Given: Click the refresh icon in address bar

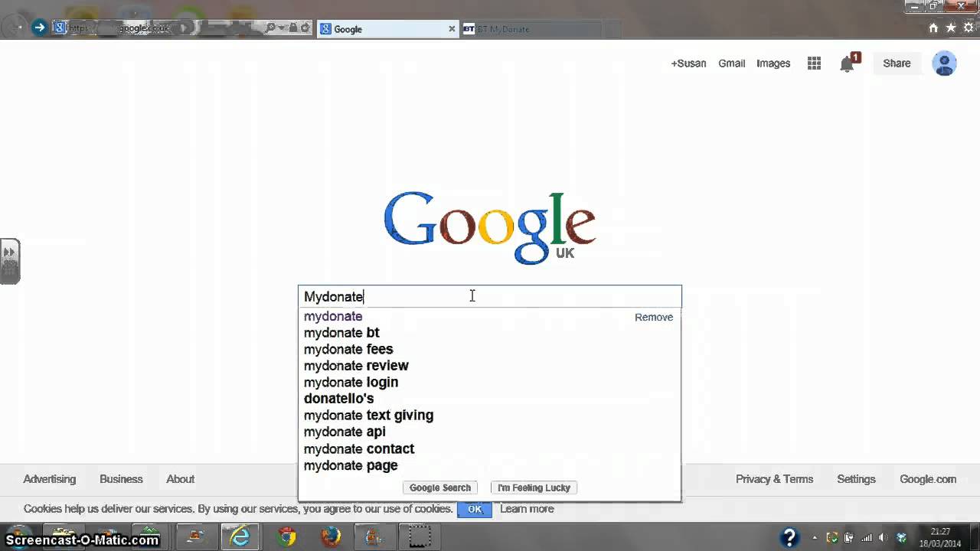Looking at the screenshot, I should coord(305,28).
